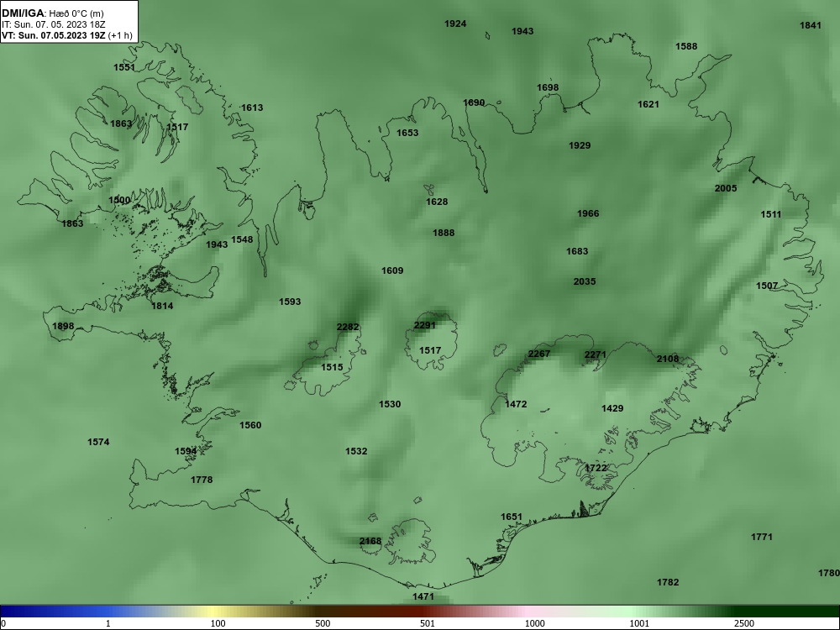Select the 1651 height value

[x=511, y=517]
